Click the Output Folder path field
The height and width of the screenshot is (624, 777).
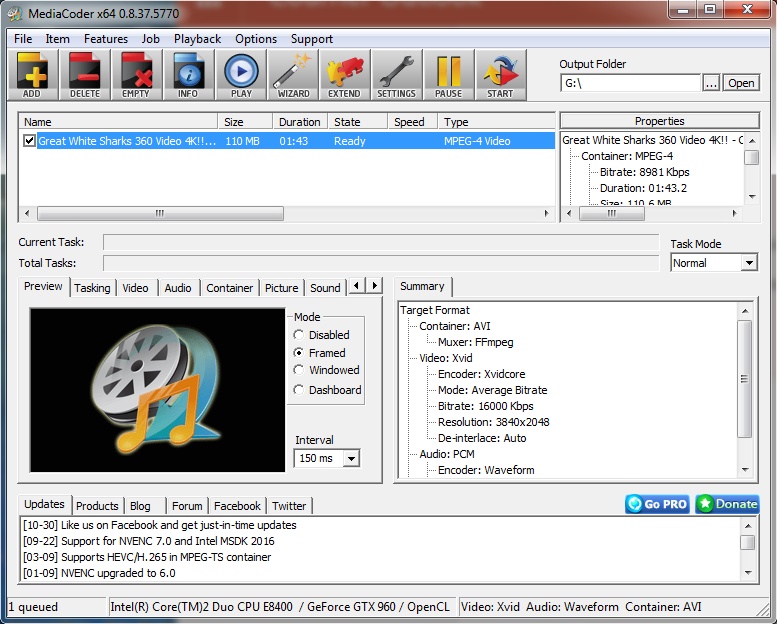click(x=631, y=83)
